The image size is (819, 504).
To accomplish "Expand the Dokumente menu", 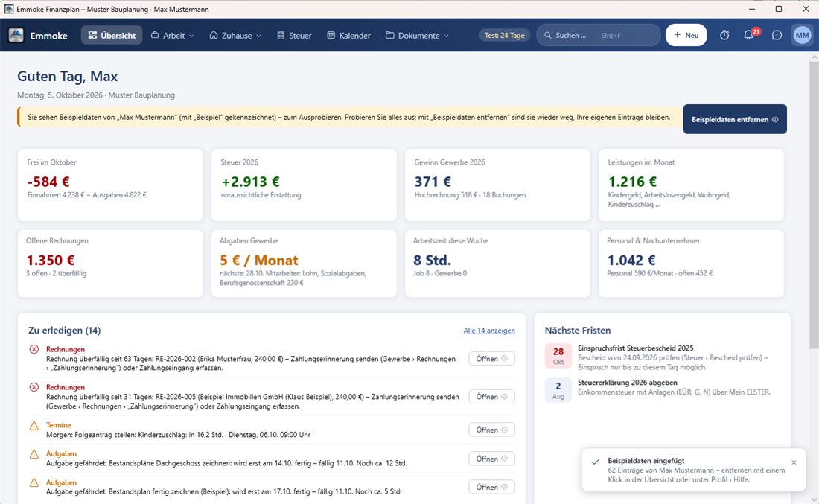I will (417, 35).
